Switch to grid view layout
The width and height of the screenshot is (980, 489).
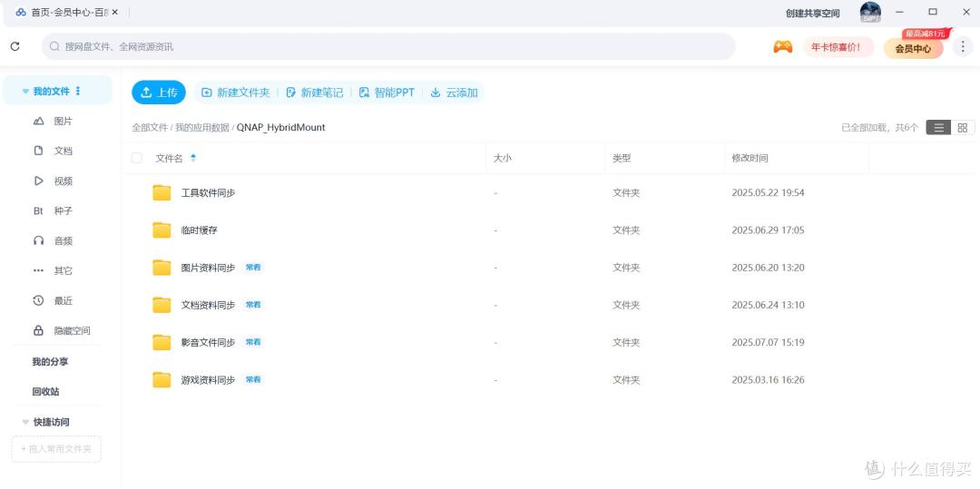point(963,127)
